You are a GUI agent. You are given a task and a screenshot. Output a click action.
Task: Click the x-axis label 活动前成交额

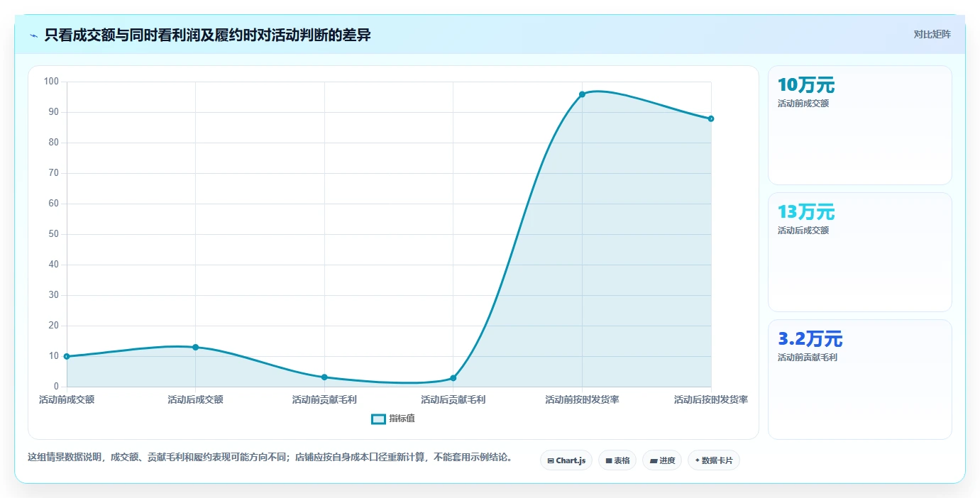67,399
